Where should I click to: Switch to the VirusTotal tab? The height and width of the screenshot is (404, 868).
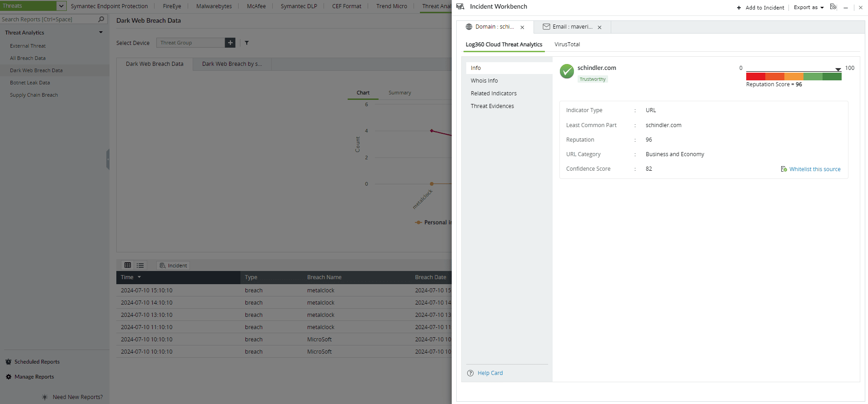[x=567, y=44]
